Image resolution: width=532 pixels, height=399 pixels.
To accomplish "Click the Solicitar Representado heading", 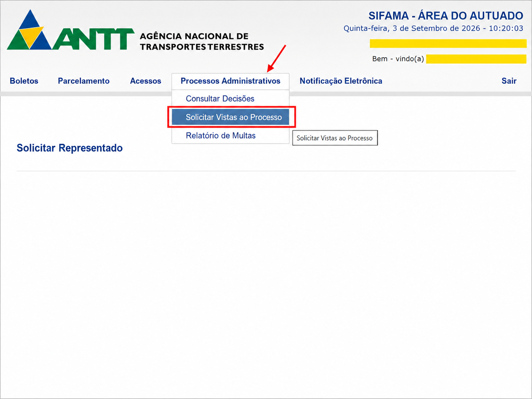I will (x=70, y=148).
